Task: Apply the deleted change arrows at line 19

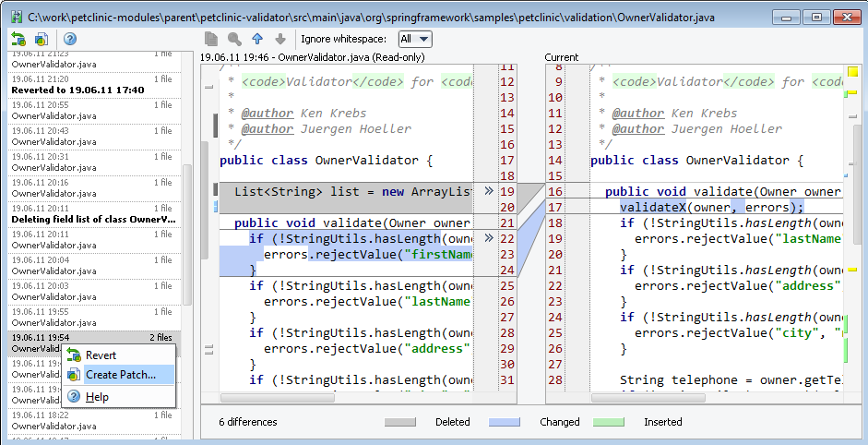Action: [x=488, y=191]
